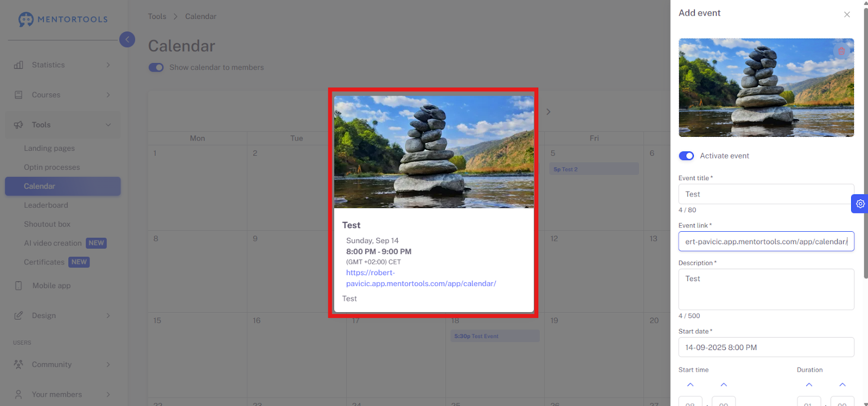Screen dimensions: 868x406
Task: Click the NEW badge beside AI video creation
Action: [x=97, y=243]
